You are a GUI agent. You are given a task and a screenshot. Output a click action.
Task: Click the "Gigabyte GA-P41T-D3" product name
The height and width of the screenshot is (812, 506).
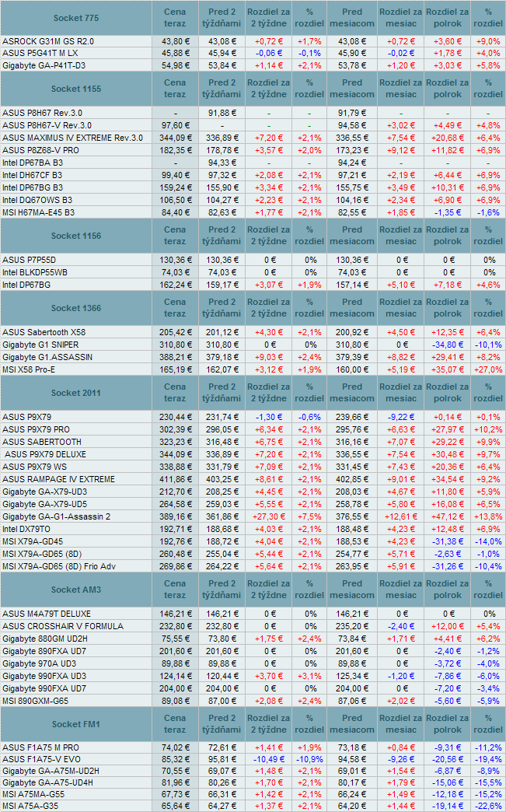coord(44,65)
